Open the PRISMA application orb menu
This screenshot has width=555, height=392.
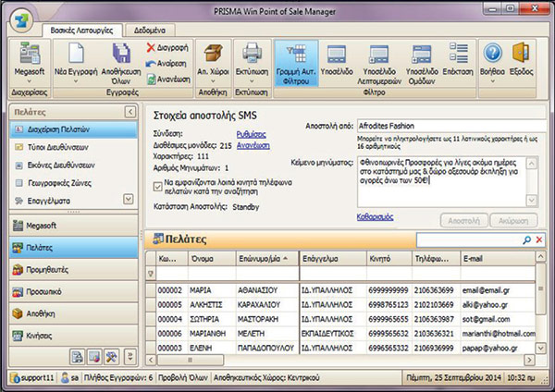pos(21,20)
